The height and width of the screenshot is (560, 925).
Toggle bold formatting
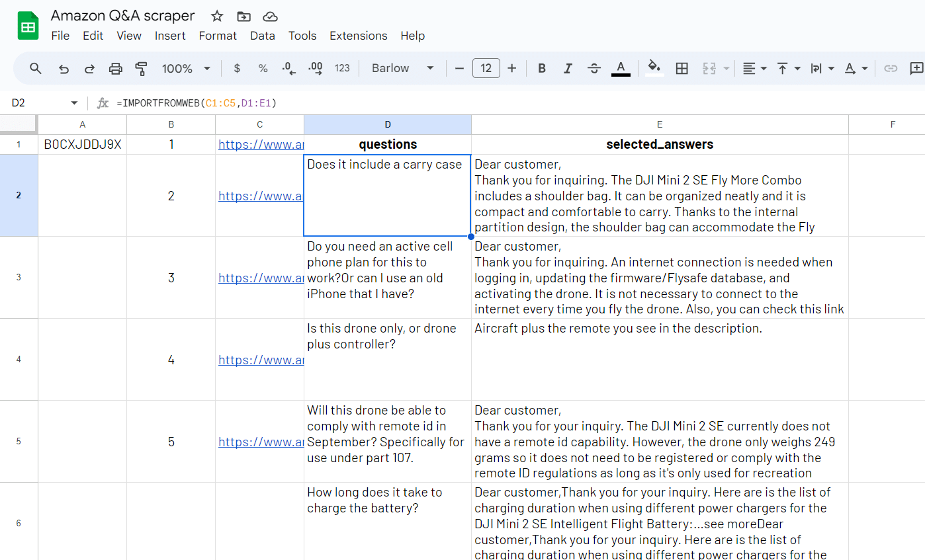click(x=542, y=68)
